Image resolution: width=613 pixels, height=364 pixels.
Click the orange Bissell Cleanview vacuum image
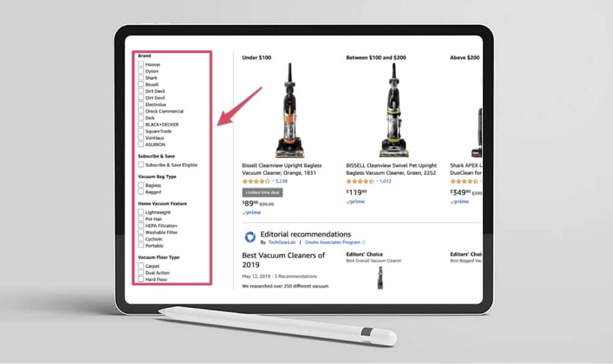tap(290, 110)
